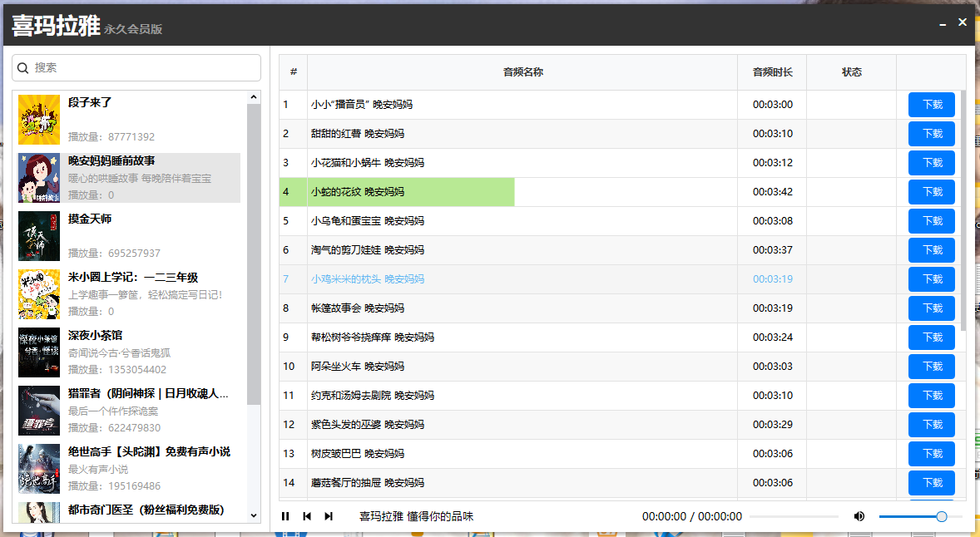Pause playback with the pause icon
The image size is (980, 537).
285,516
